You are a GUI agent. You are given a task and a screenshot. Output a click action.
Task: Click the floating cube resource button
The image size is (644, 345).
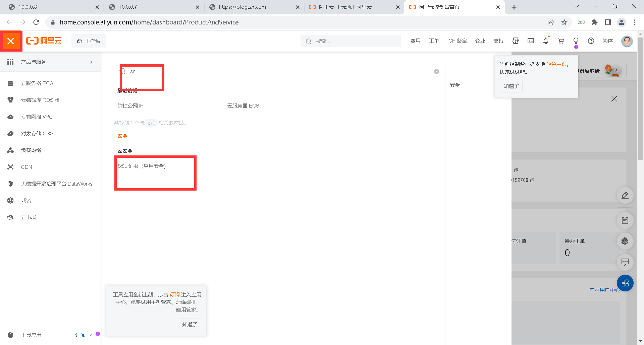pyautogui.click(x=625, y=241)
